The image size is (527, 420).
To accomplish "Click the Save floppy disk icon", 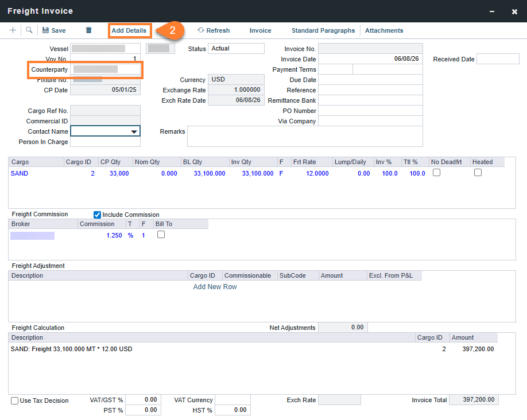I will (45, 30).
